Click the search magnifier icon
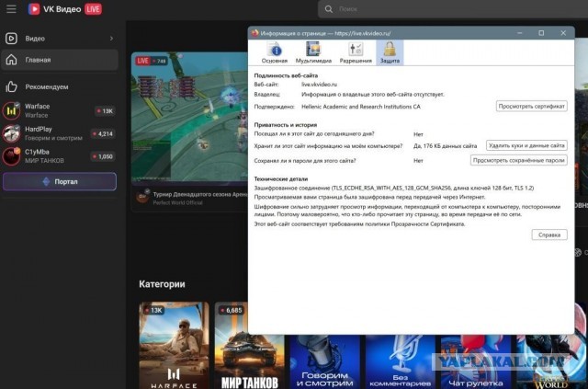This screenshot has height=389, width=588. click(x=329, y=9)
